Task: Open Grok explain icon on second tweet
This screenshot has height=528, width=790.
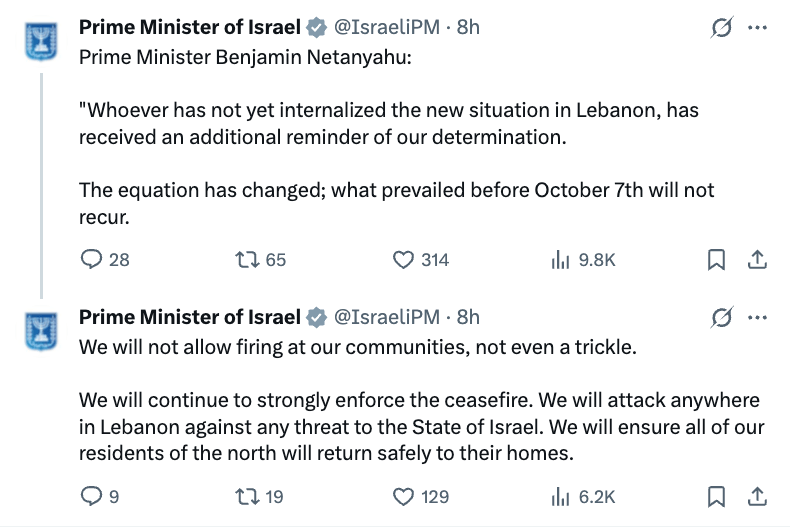Action: (x=721, y=317)
